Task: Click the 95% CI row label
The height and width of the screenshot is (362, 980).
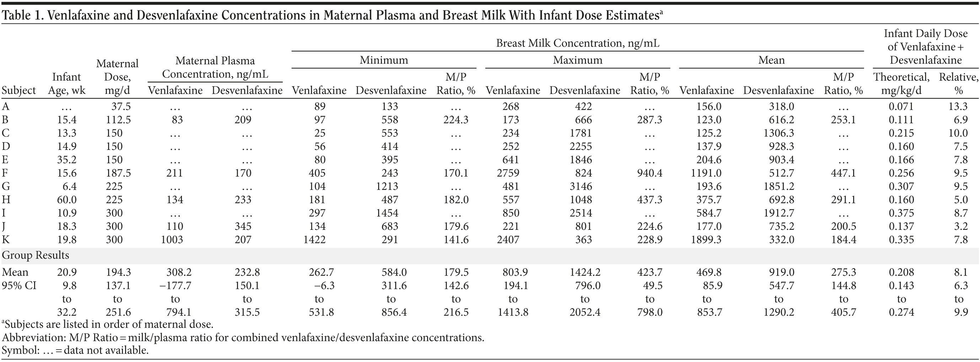Action: 19,285
